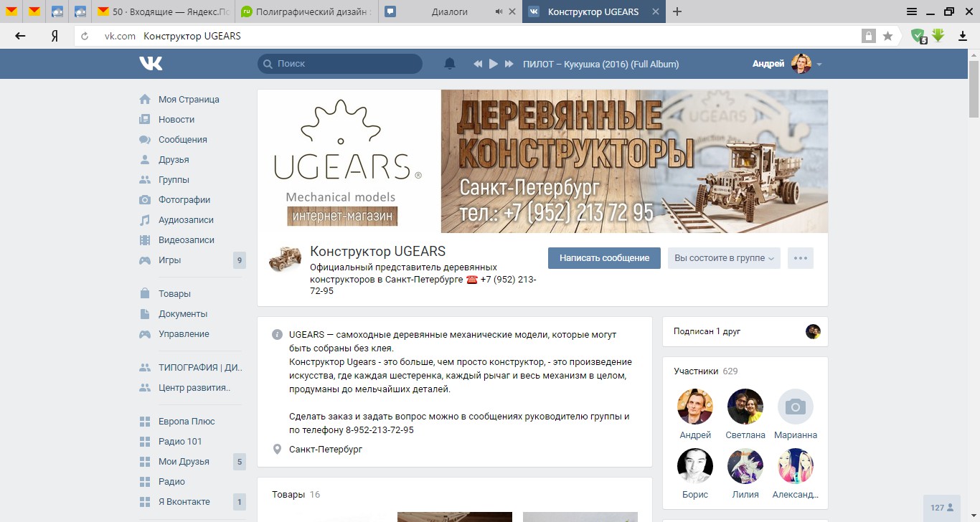Open Друзья in the sidebar
The height and width of the screenshot is (522, 980).
[174, 160]
